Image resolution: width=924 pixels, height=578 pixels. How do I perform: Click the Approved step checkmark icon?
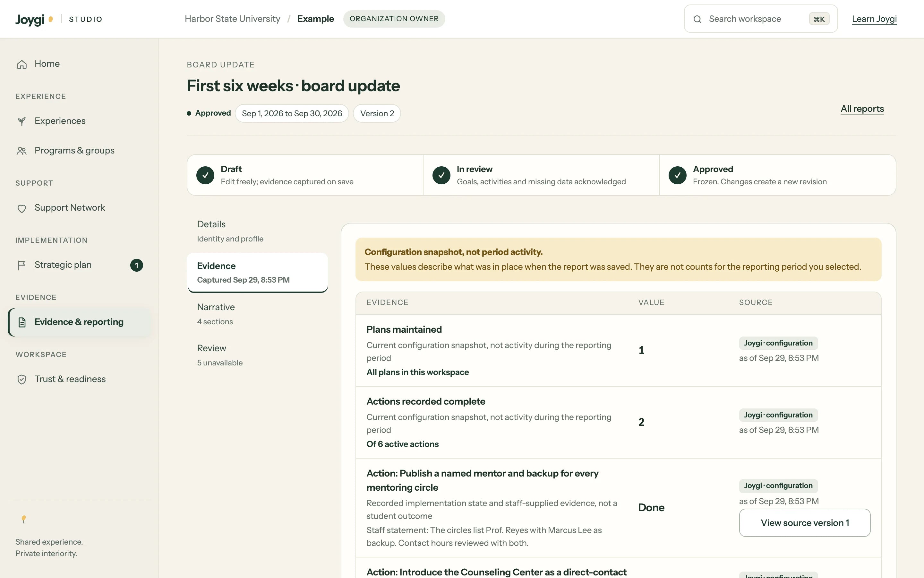pos(677,175)
